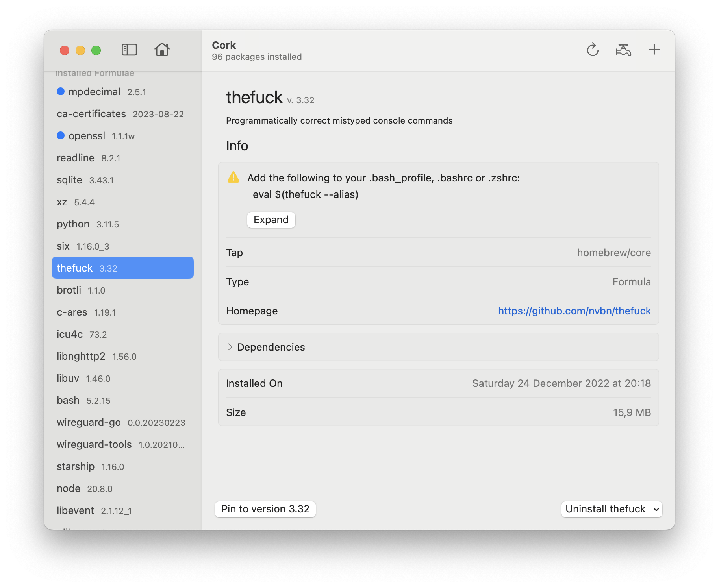The height and width of the screenshot is (588, 719).
Task: Open the github.com/nvbn/thefuck homepage link
Action: pyautogui.click(x=574, y=311)
